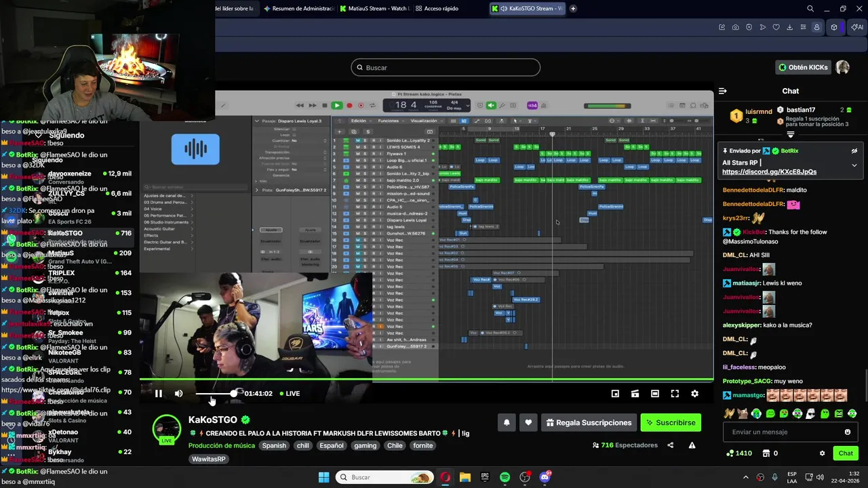The height and width of the screenshot is (488, 868).
Task: Open Windows Start menu
Action: pos(323,477)
